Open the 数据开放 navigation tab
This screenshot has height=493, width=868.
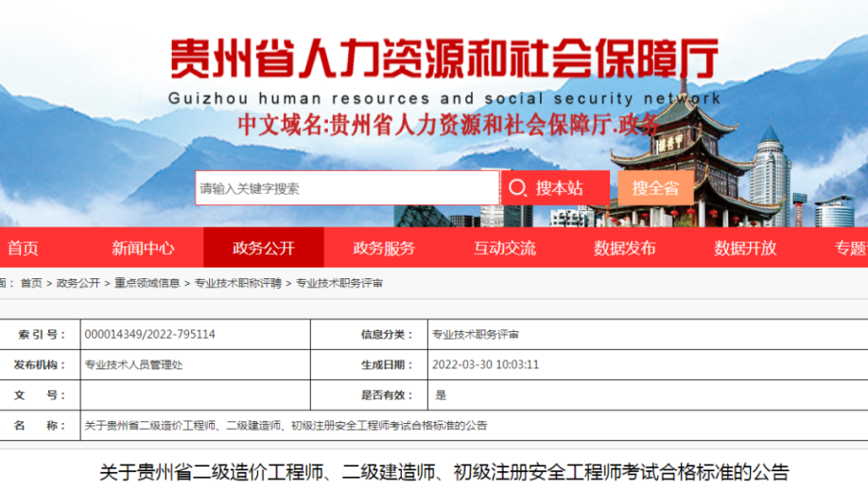[745, 248]
